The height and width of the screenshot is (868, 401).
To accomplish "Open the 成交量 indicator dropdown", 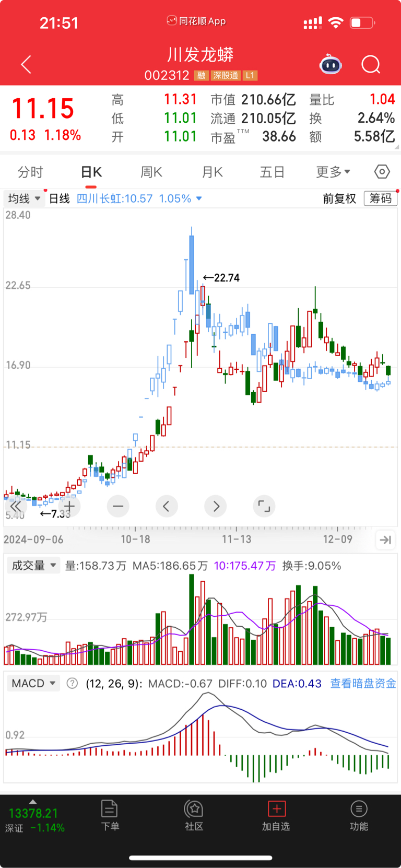I will (x=33, y=566).
